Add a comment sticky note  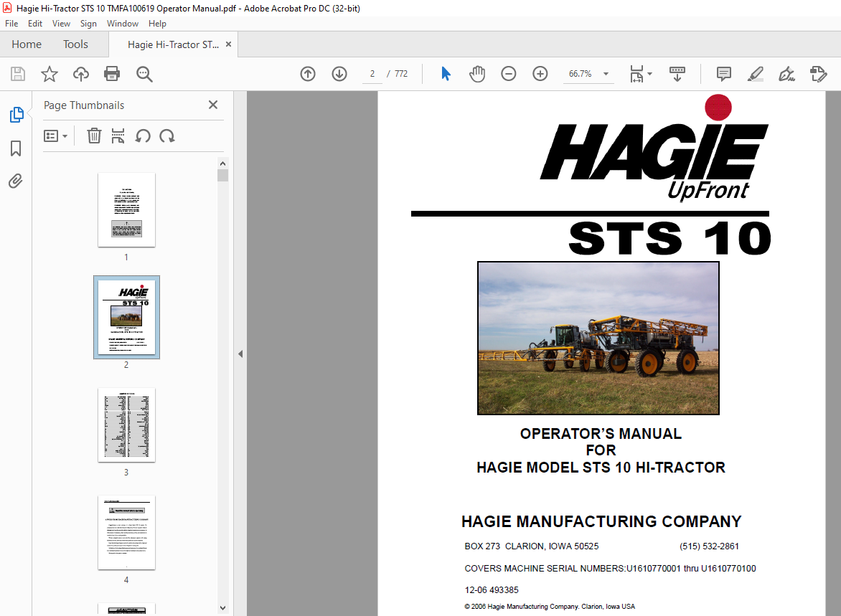click(723, 74)
